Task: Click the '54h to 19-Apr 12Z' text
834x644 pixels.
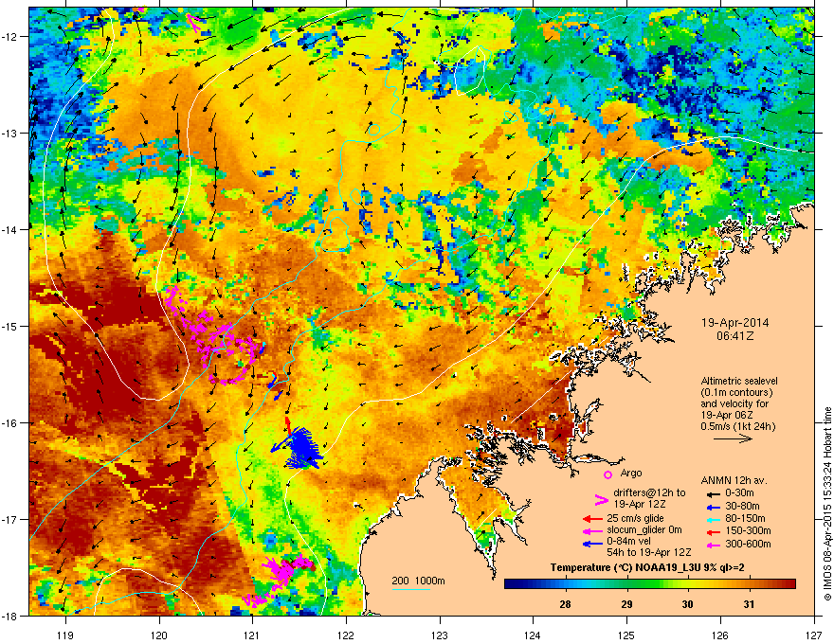Action: click(649, 552)
